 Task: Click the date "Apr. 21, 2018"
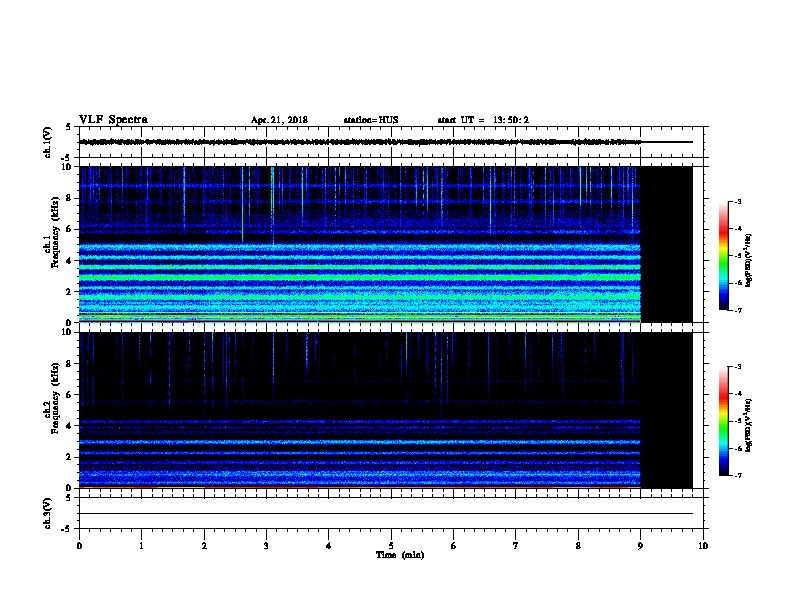tap(279, 120)
